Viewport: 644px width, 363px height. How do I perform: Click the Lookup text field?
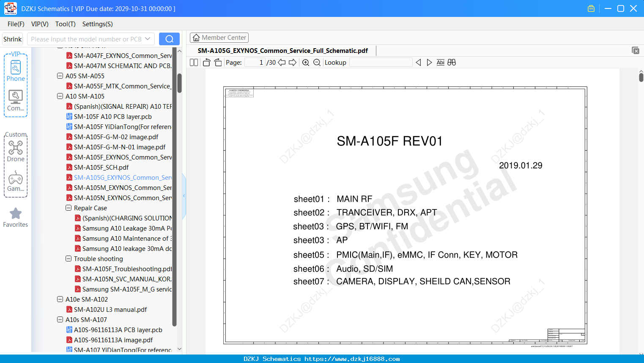tap(381, 63)
